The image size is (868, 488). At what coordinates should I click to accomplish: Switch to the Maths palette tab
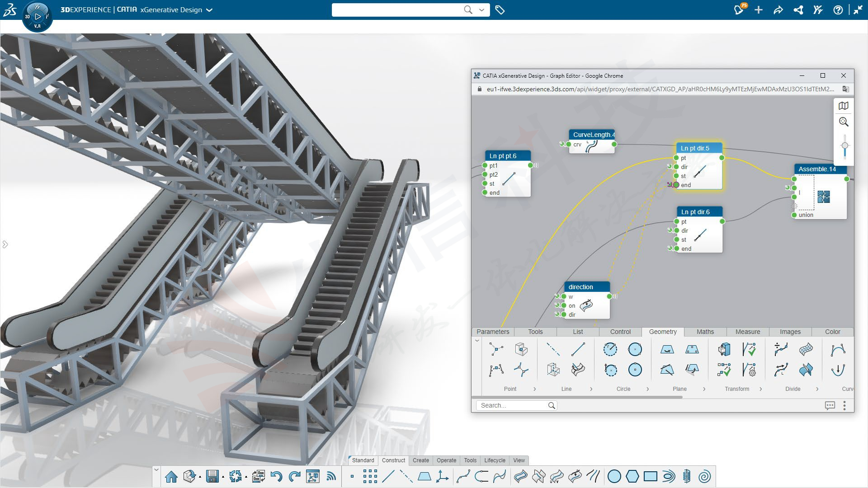tap(705, 332)
